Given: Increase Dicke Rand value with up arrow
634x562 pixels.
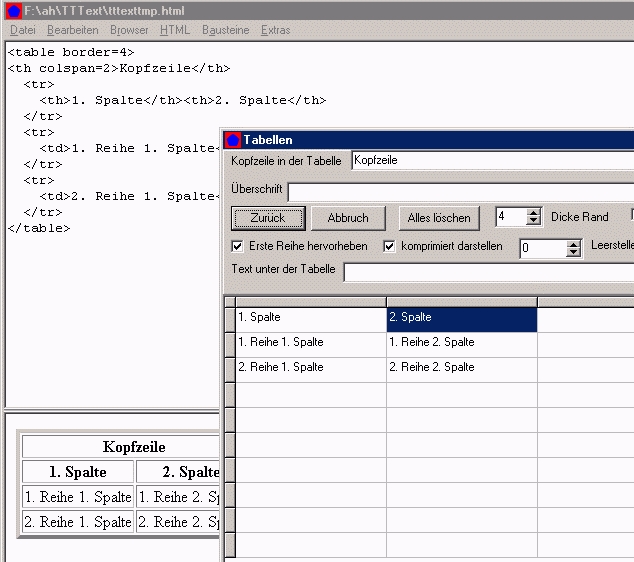Looking at the screenshot, I should pyautogui.click(x=534, y=213).
